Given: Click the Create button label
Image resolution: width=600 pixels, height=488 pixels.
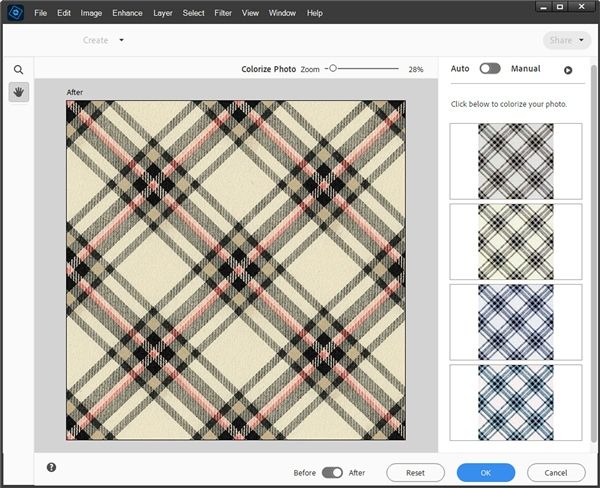Looking at the screenshot, I should click(x=96, y=40).
